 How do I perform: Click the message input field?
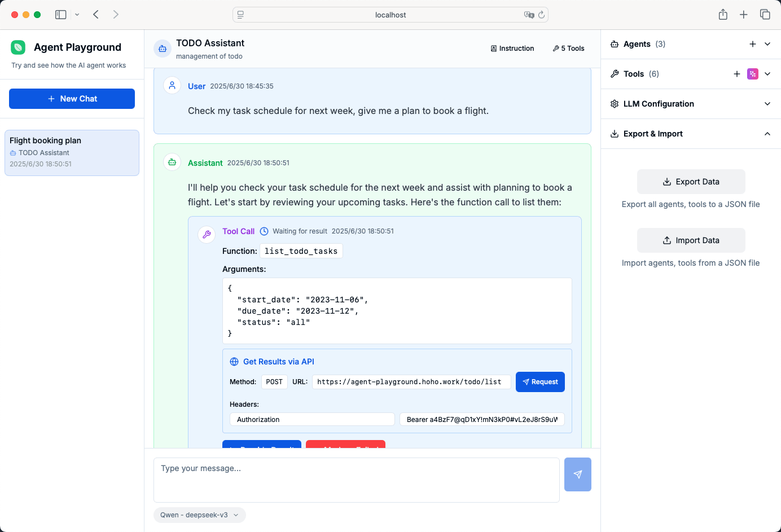click(x=357, y=480)
